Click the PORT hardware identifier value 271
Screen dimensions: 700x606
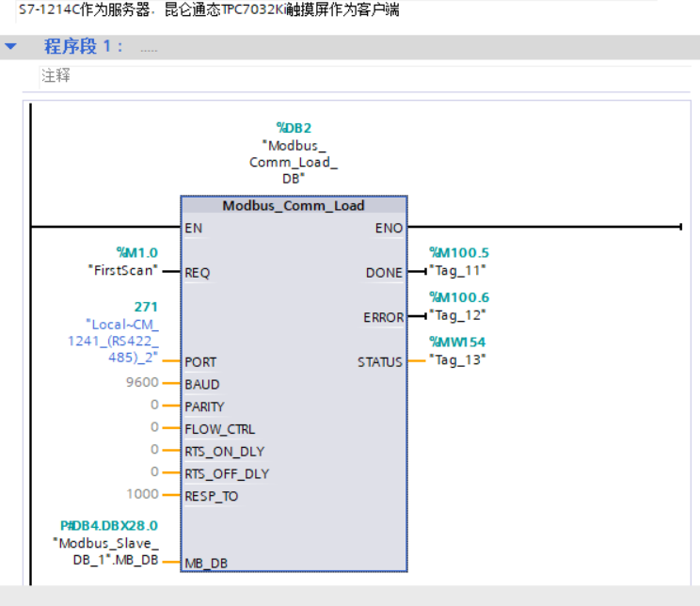click(x=146, y=307)
